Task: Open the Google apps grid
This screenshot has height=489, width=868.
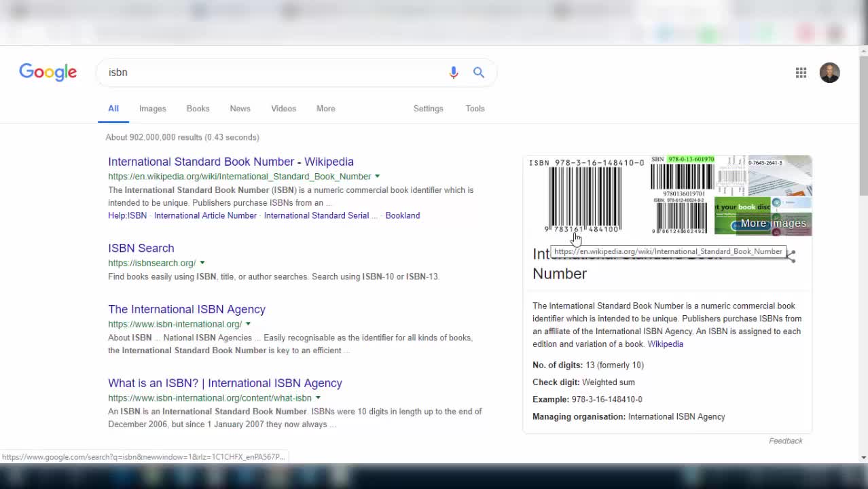Action: 801,73
